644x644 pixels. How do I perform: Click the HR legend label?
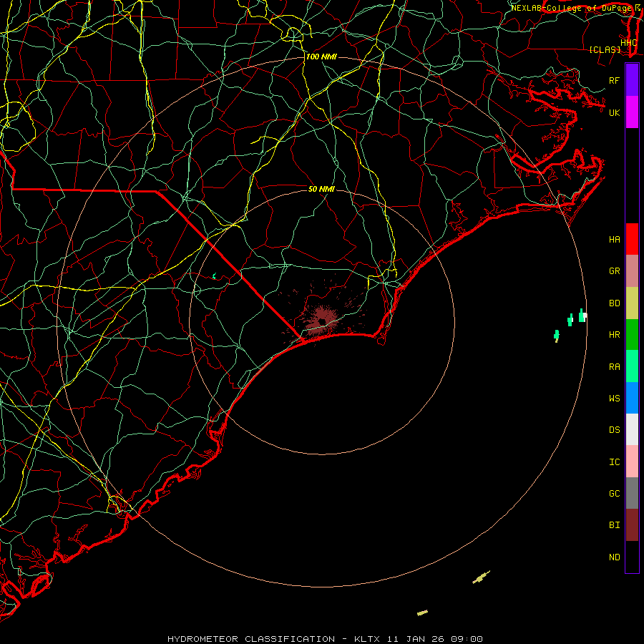click(614, 335)
